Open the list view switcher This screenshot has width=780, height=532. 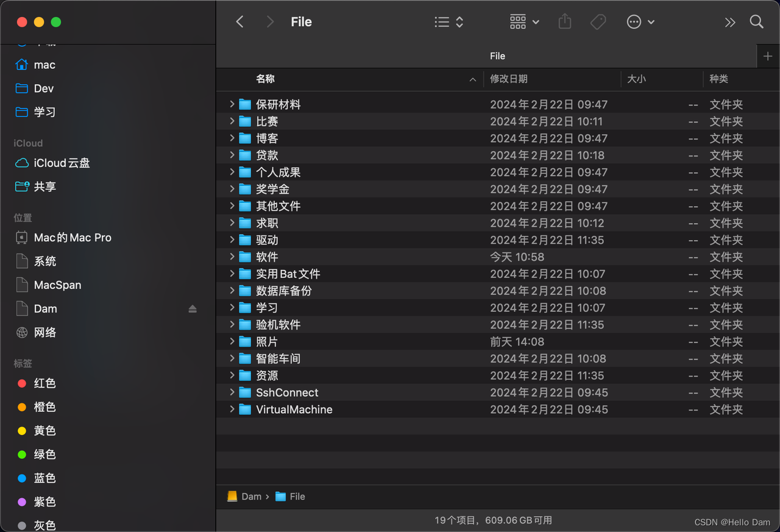[449, 22]
